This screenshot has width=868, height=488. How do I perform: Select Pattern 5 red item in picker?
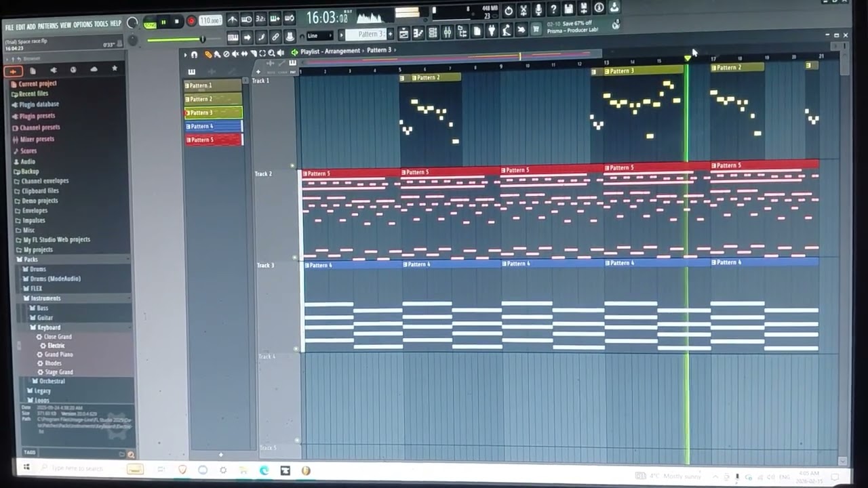[x=213, y=140]
